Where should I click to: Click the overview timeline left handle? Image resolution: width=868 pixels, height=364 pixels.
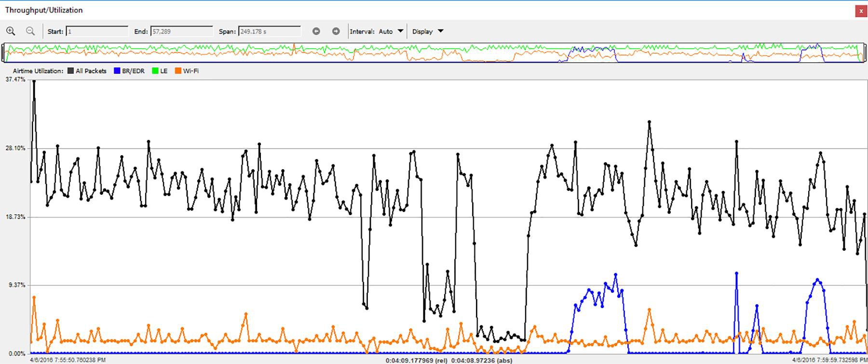(4, 53)
